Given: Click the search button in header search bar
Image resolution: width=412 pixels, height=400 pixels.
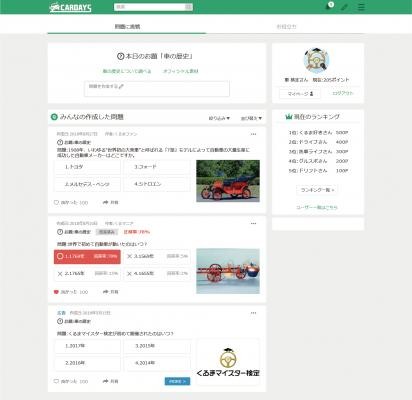Looking at the screenshot, I should [x=189, y=7].
